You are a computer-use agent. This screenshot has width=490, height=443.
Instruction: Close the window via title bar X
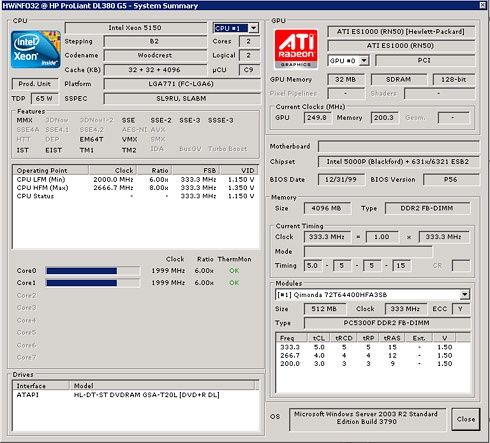(x=482, y=5)
